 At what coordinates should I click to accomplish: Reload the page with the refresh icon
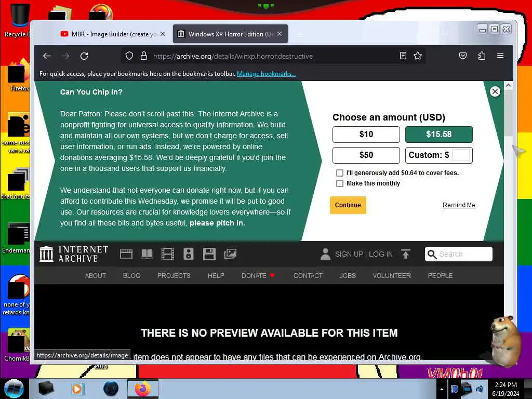[x=84, y=56]
